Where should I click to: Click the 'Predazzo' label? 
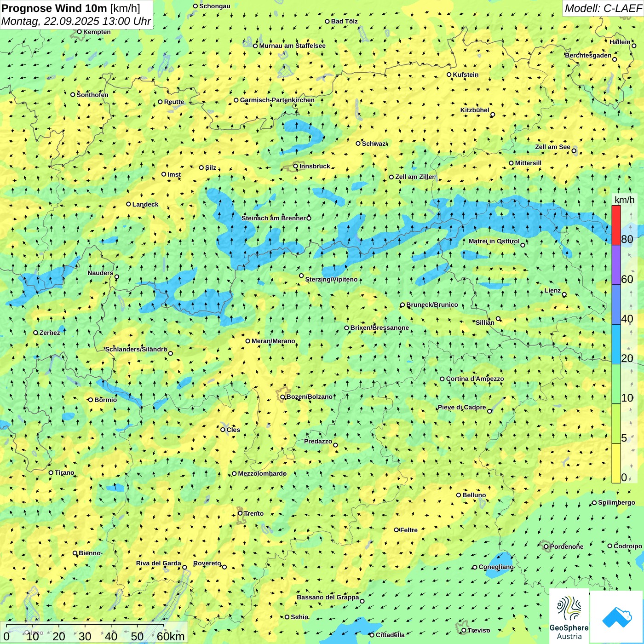(318, 441)
